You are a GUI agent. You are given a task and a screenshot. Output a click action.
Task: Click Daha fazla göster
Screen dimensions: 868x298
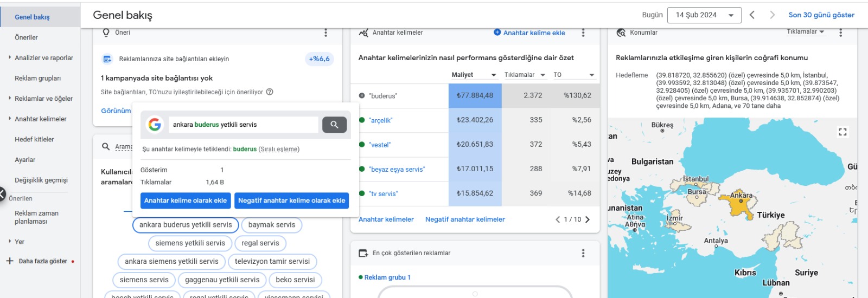43,261
